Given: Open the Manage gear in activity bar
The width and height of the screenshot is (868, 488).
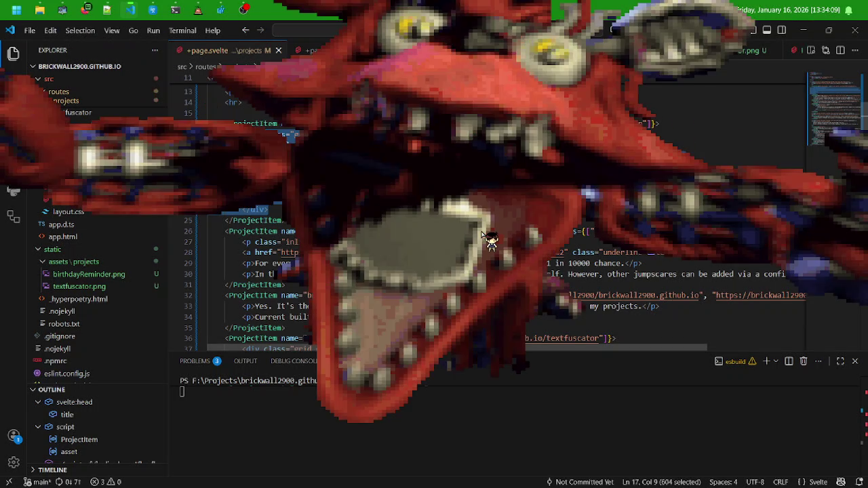Looking at the screenshot, I should click(x=13, y=464).
